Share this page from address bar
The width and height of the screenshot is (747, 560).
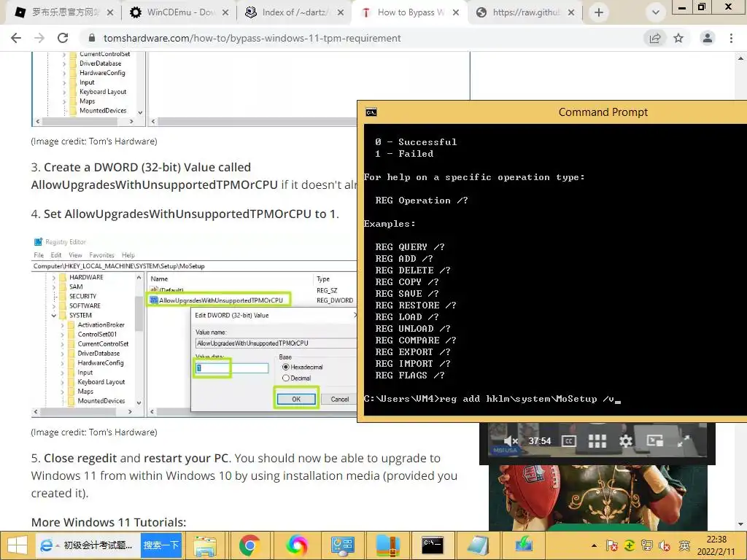655,38
